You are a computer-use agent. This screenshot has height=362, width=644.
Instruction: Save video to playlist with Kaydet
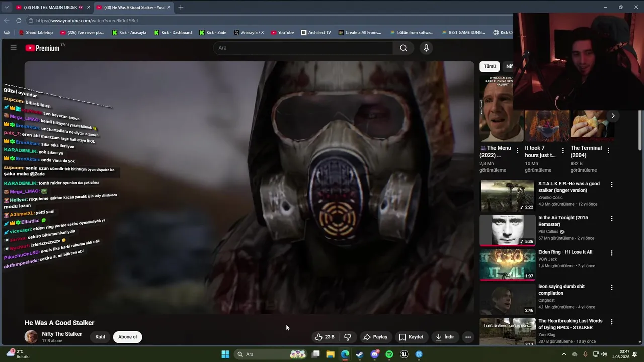click(411, 337)
